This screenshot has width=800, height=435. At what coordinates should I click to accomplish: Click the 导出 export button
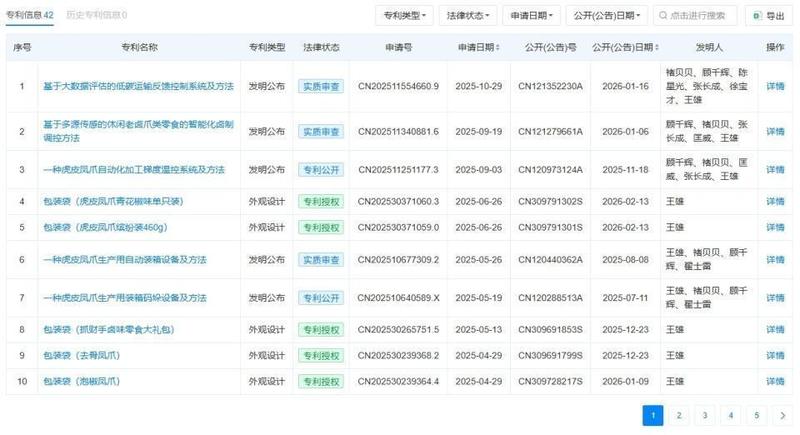click(769, 16)
